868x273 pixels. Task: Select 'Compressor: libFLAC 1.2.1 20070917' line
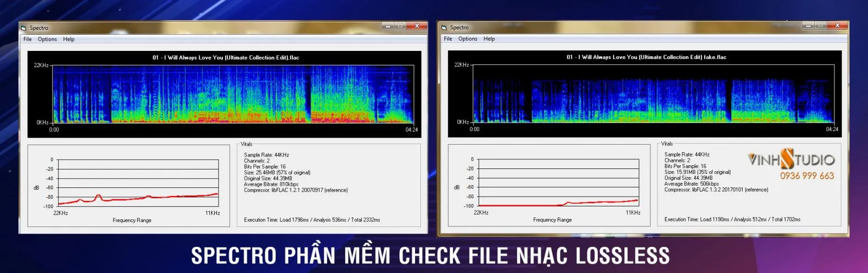[x=296, y=190]
